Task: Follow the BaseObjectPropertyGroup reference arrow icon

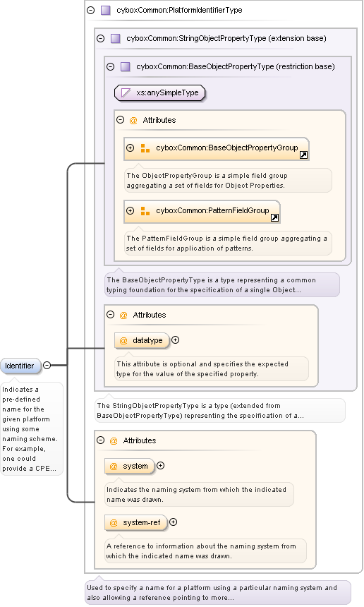Action: [303, 155]
